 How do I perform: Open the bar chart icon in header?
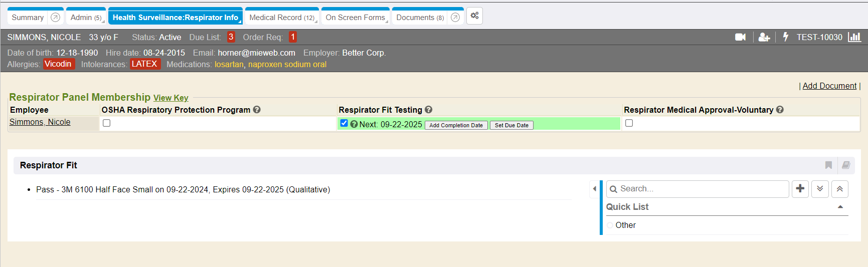point(854,37)
